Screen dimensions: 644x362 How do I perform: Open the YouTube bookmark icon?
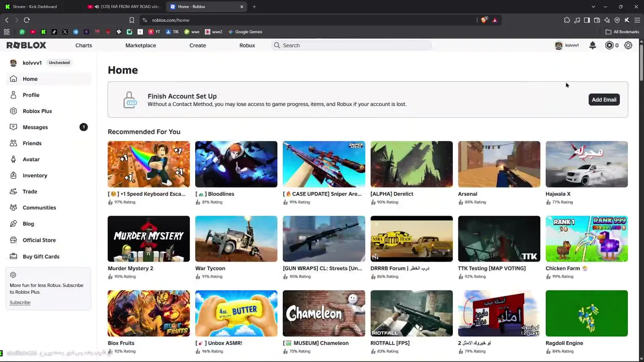click(x=33, y=32)
